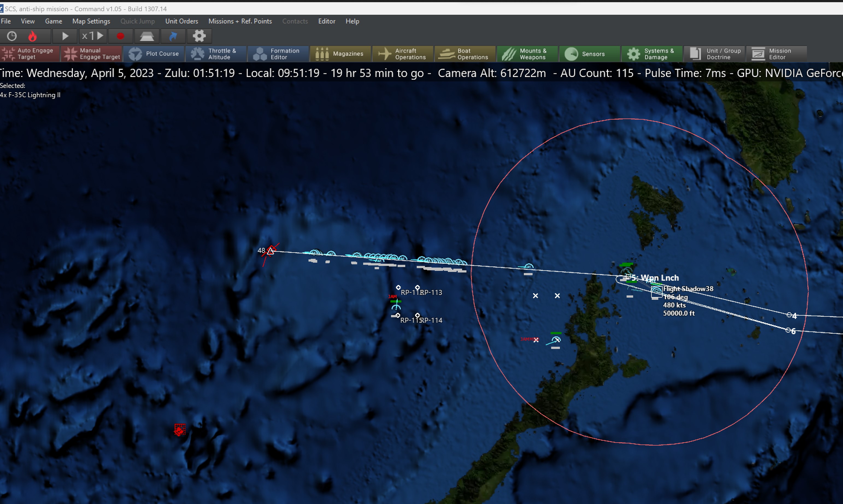Image resolution: width=843 pixels, height=504 pixels.
Task: Open the Plot Course tool
Action: pyautogui.click(x=154, y=54)
